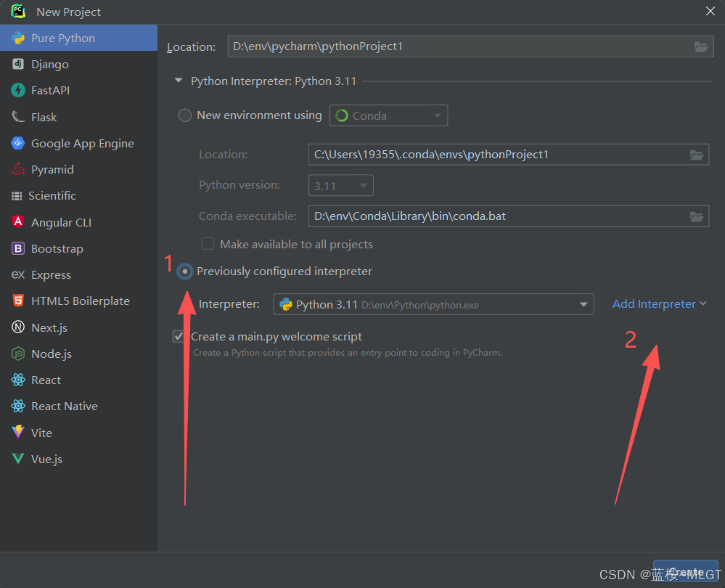
Task: Select Django project type
Action: tap(78, 65)
